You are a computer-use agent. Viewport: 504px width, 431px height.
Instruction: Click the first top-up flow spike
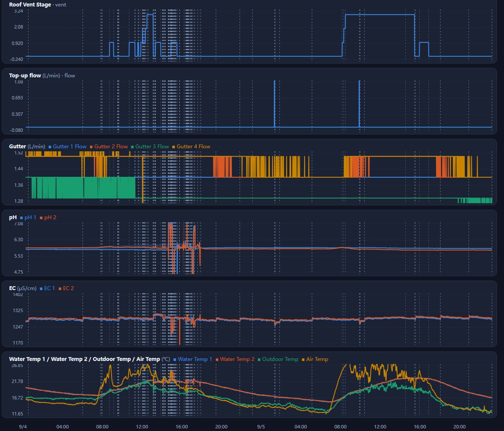(x=275, y=104)
